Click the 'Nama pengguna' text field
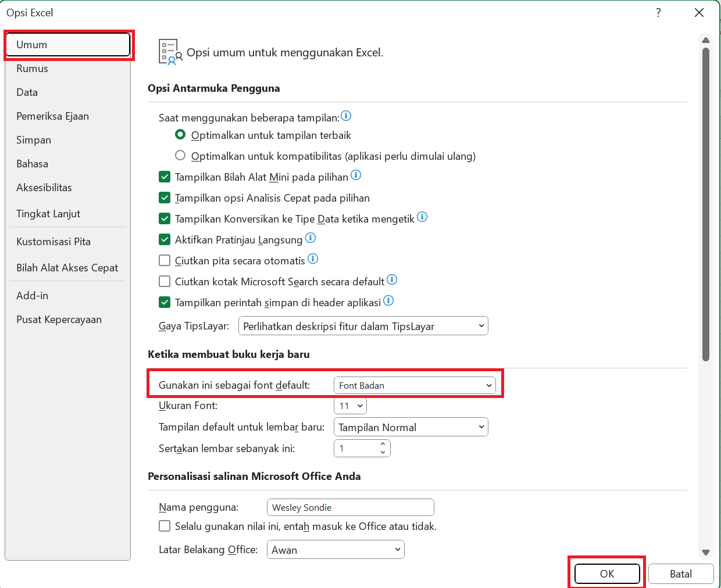This screenshot has width=721, height=588. [x=350, y=507]
